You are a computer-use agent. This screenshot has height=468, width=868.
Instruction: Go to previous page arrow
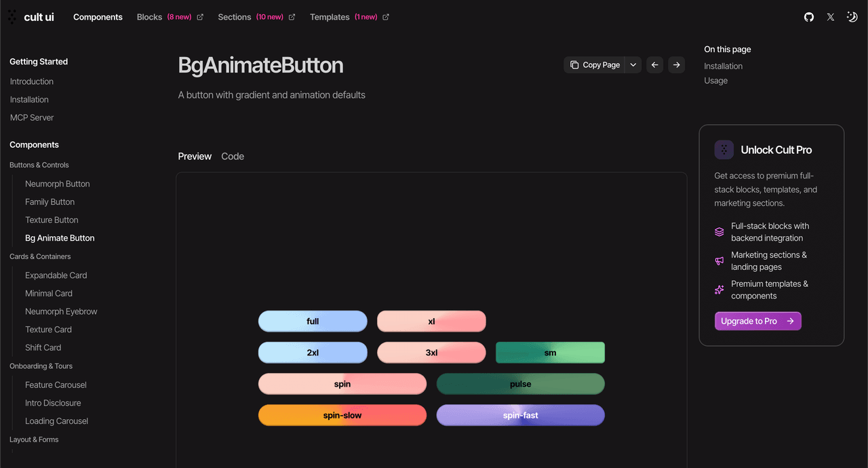(654, 65)
